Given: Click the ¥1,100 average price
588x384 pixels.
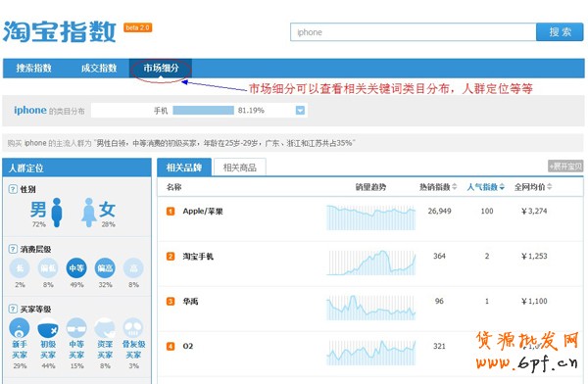Looking at the screenshot, I should [534, 301].
